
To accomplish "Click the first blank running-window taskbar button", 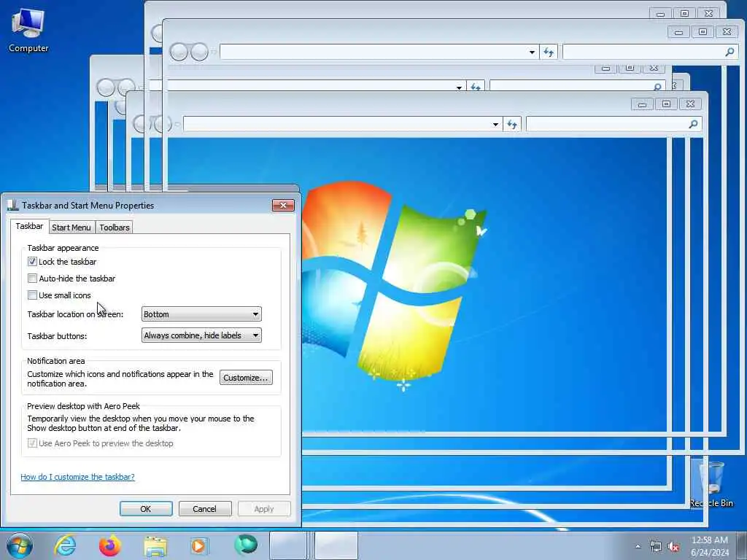I will coord(288,545).
